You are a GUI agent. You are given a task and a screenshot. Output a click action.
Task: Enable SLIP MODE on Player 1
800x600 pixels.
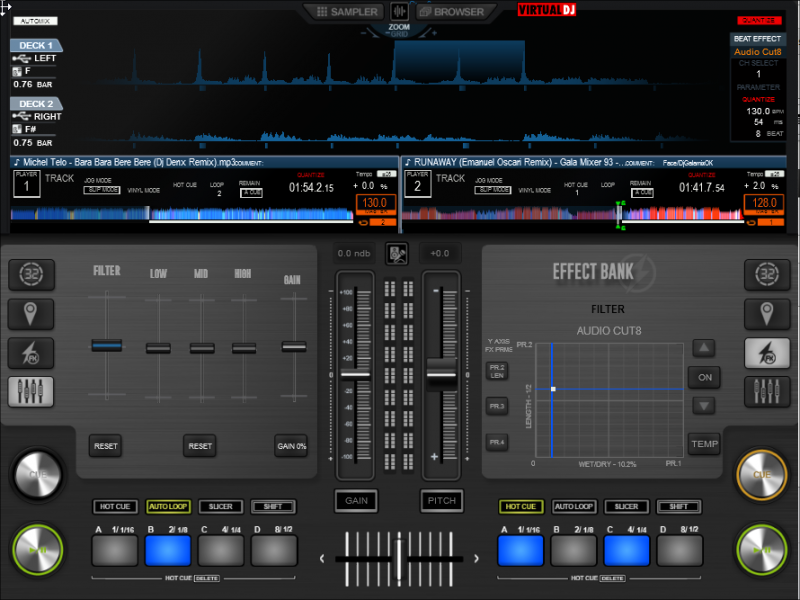[x=102, y=190]
